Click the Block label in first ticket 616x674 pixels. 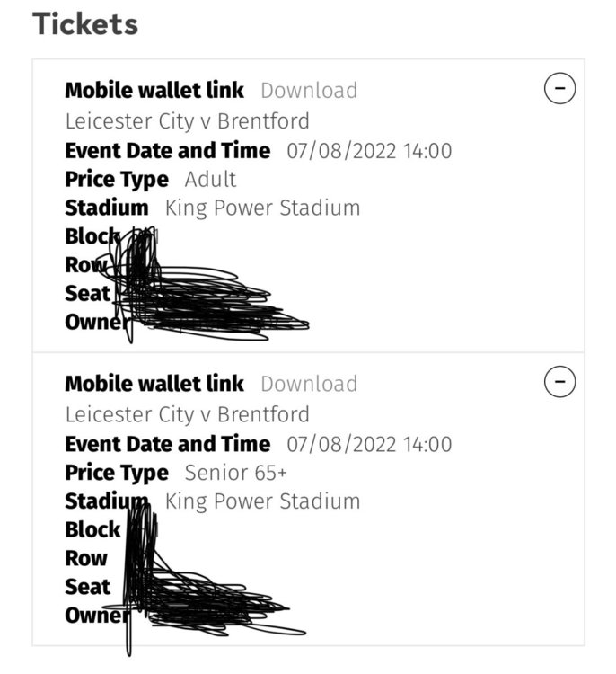pyautogui.click(x=92, y=236)
